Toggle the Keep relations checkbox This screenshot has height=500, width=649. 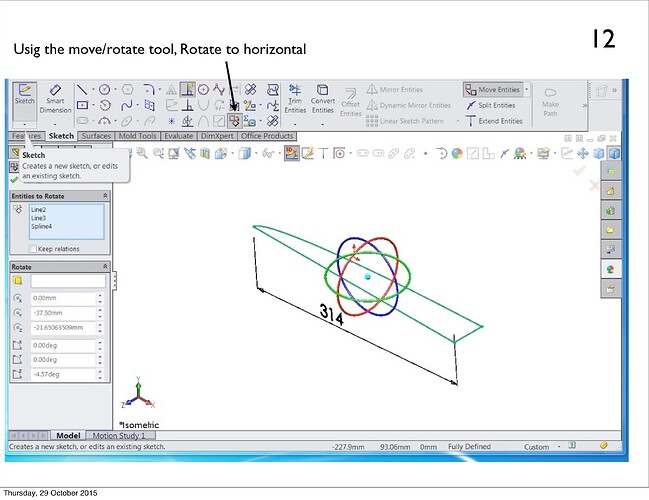[32, 248]
